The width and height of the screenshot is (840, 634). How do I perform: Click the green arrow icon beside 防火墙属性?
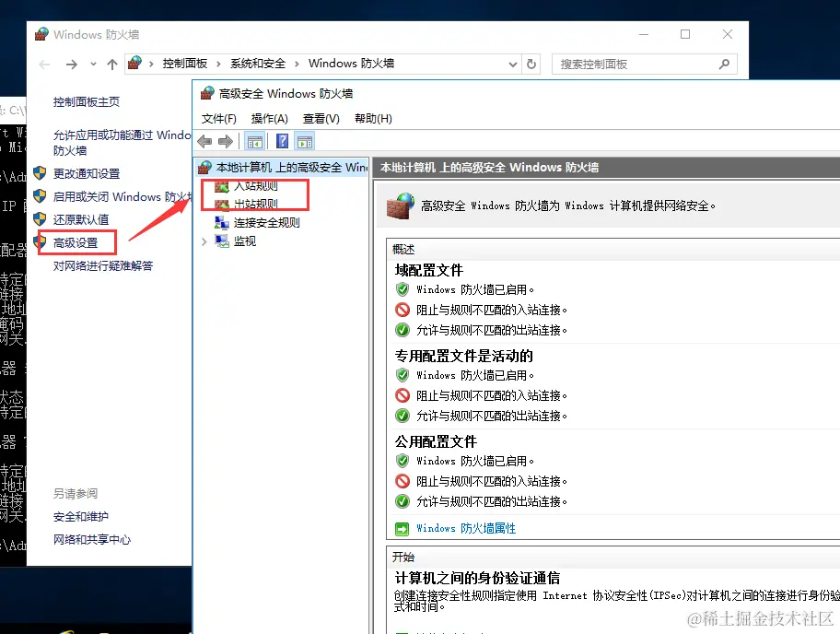[x=402, y=529]
